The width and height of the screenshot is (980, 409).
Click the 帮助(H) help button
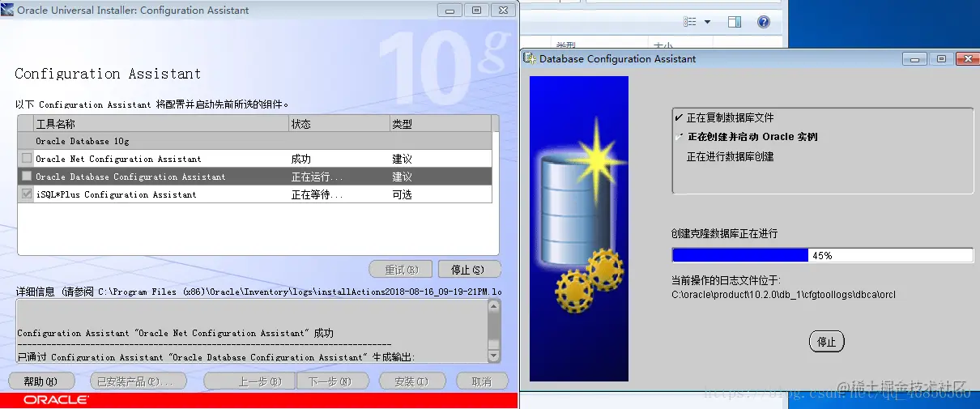pos(41,381)
